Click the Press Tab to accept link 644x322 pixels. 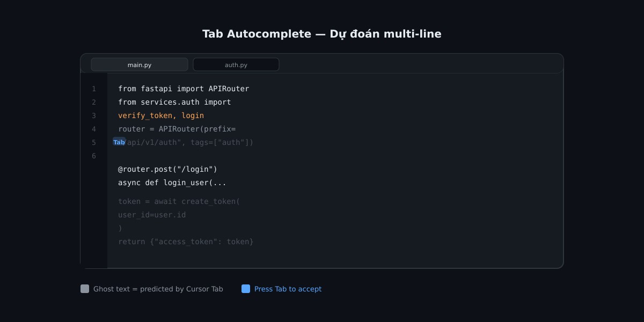point(288,289)
